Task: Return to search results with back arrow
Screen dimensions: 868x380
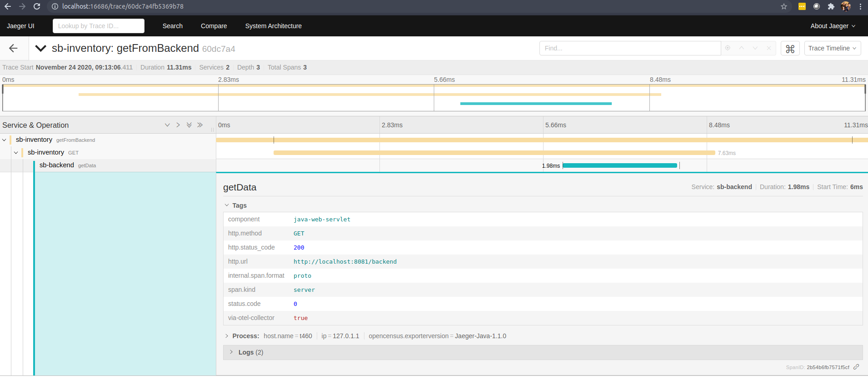Action: [x=13, y=48]
